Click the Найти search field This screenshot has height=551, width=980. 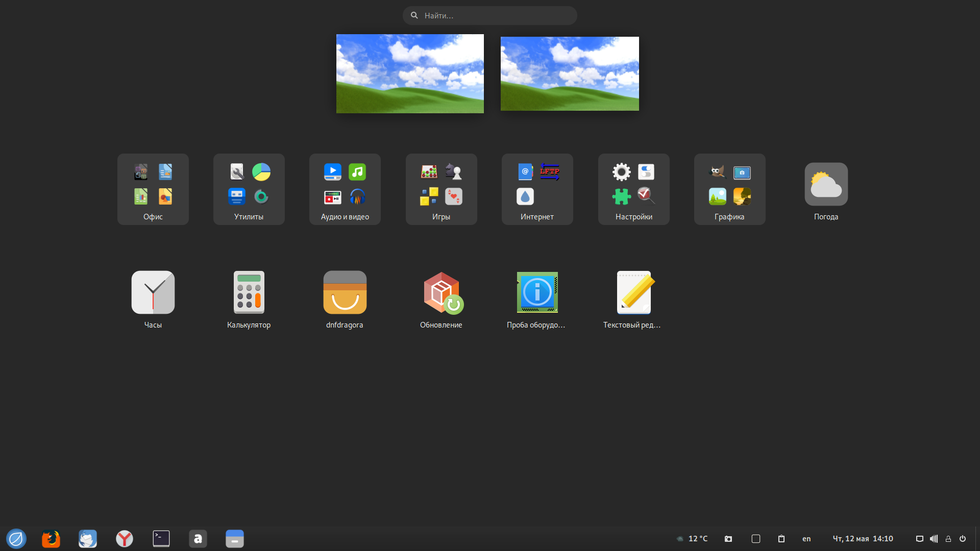[x=490, y=16]
